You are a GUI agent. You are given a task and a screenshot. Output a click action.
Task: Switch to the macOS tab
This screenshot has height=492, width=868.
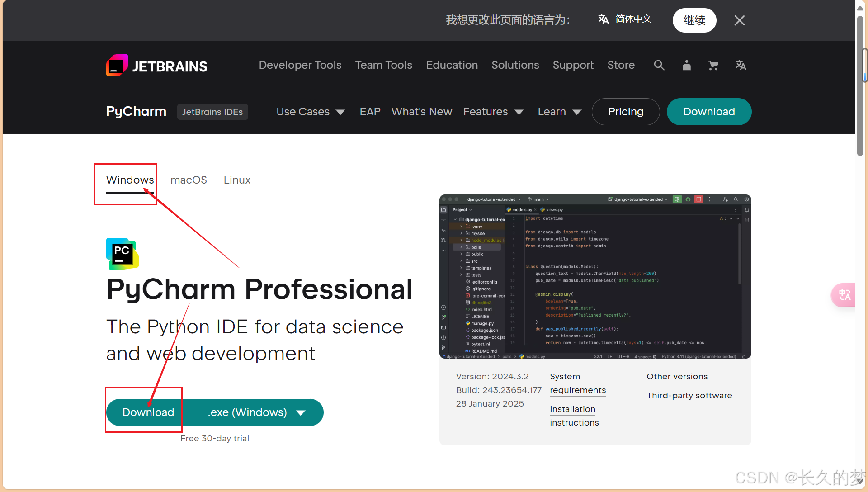(x=189, y=180)
